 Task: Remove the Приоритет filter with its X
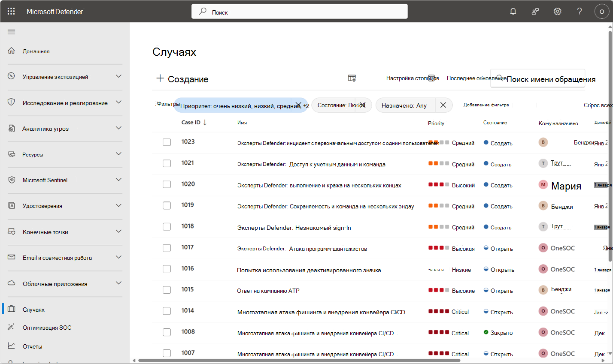[x=298, y=105]
